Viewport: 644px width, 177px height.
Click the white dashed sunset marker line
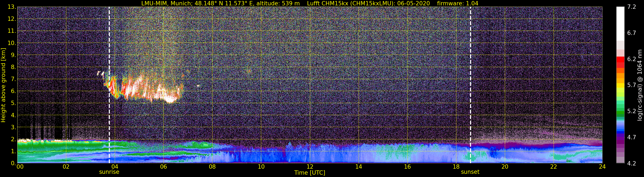pos(470,85)
